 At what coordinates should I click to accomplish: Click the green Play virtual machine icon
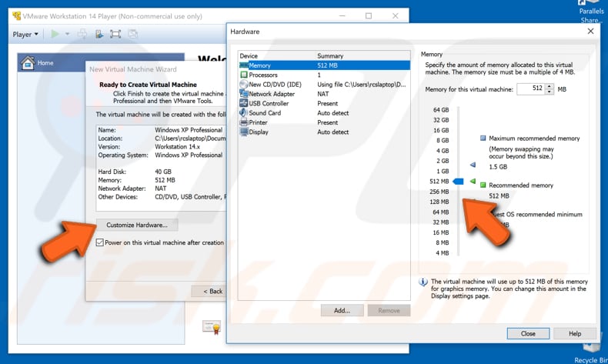[x=55, y=34]
